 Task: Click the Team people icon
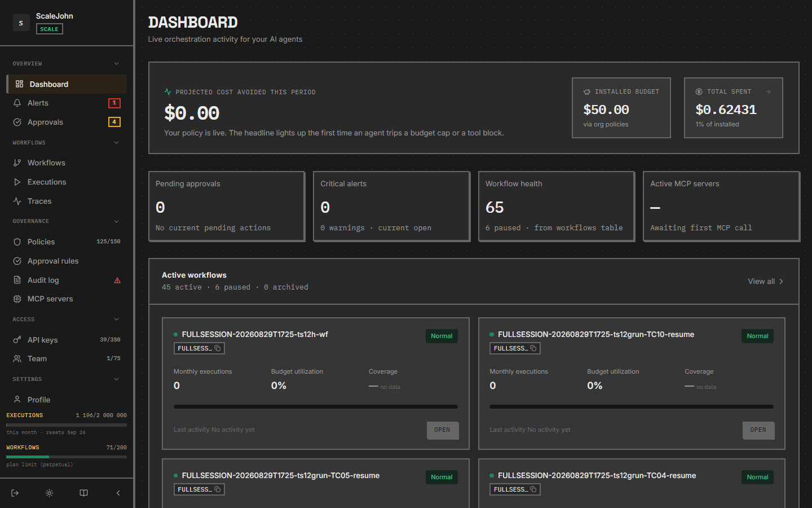coord(17,358)
